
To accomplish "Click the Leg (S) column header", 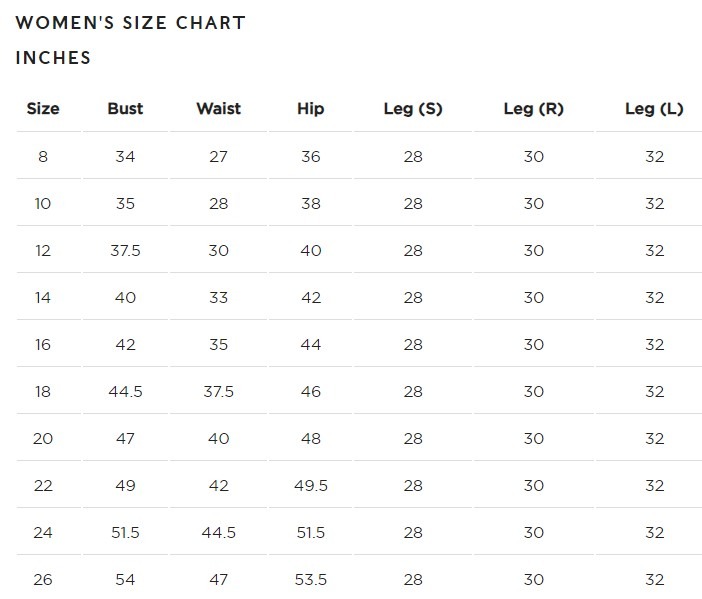I will (x=413, y=109).
